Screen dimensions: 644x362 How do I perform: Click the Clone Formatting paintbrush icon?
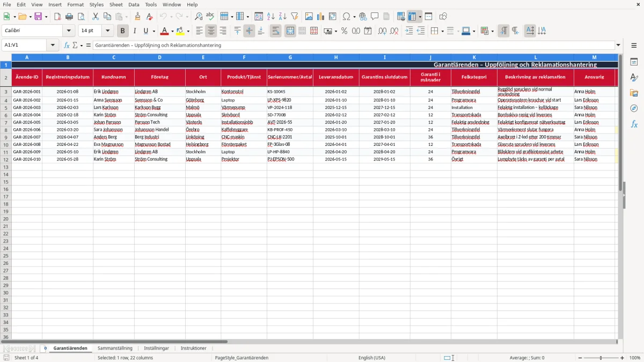click(x=138, y=17)
